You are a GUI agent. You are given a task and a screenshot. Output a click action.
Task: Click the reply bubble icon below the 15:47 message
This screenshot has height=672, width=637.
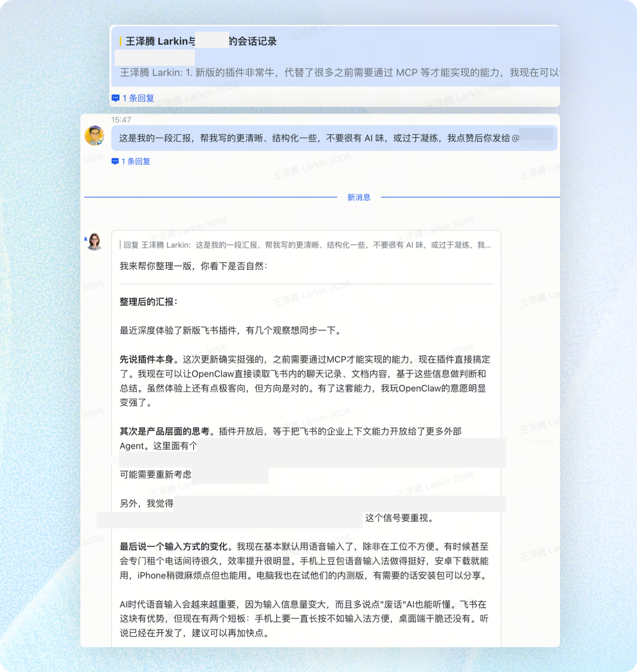115,161
